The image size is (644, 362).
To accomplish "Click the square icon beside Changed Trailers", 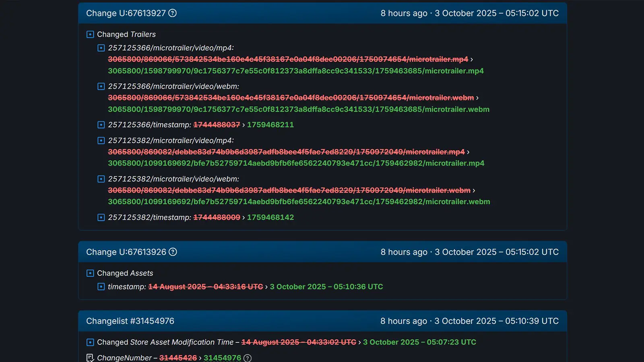I will pyautogui.click(x=90, y=35).
